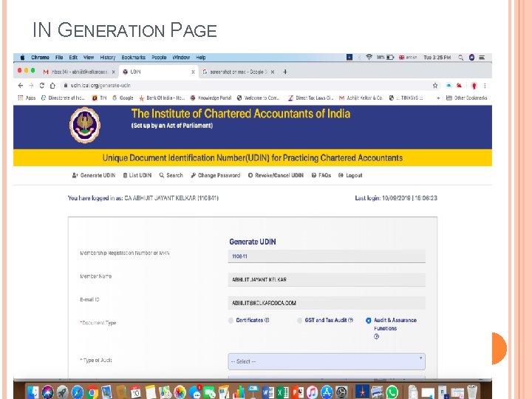Viewport: 532px width, 399px height.
Task: Open App Store from the Dock
Action: tap(327, 392)
